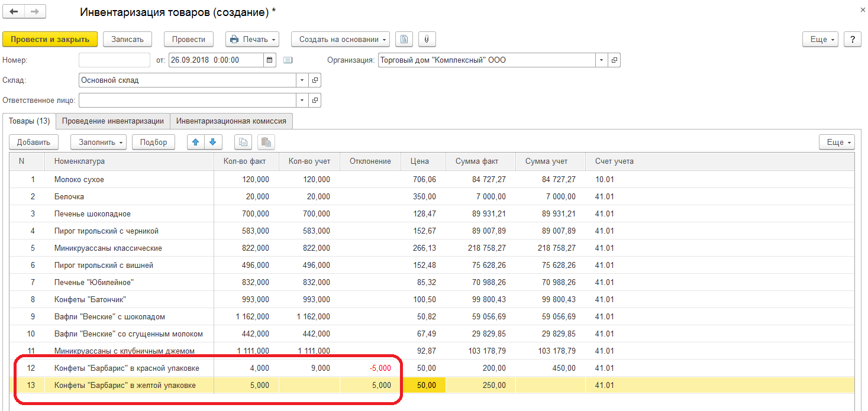
Task: Click the question mark help button
Action: pyautogui.click(x=852, y=40)
